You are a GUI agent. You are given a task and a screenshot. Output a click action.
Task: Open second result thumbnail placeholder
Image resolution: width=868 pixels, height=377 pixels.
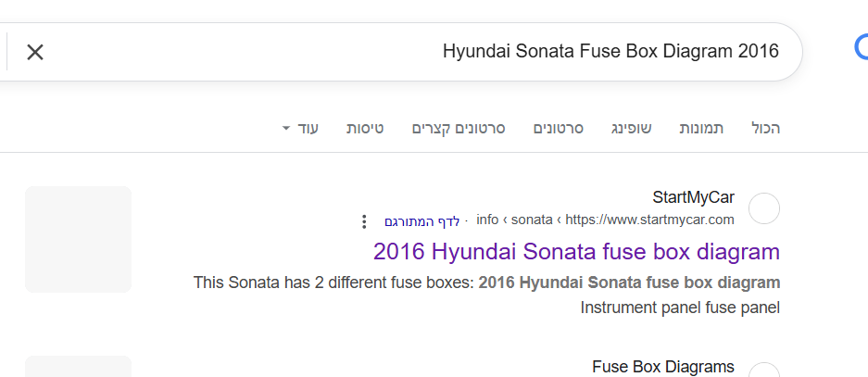pos(78,367)
